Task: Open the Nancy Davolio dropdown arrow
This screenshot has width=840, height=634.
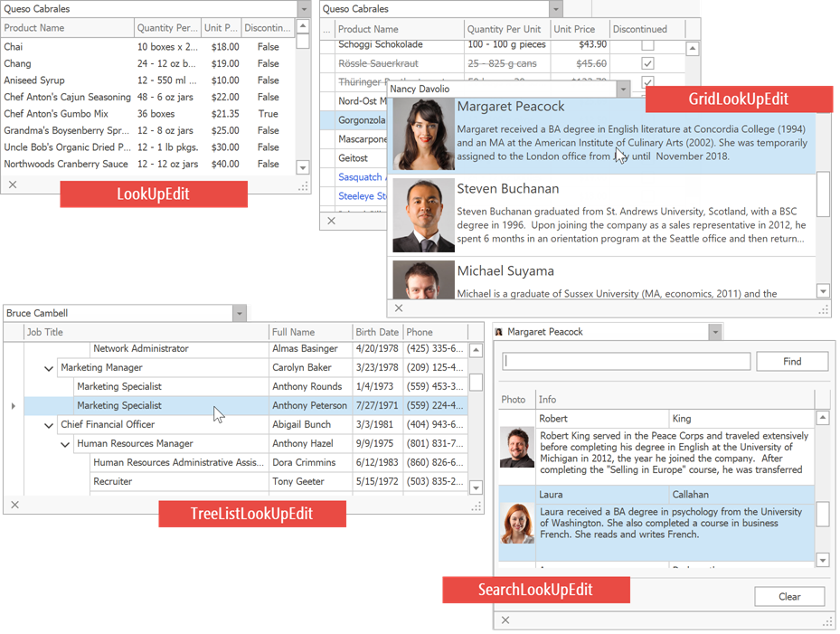Action: tap(623, 90)
